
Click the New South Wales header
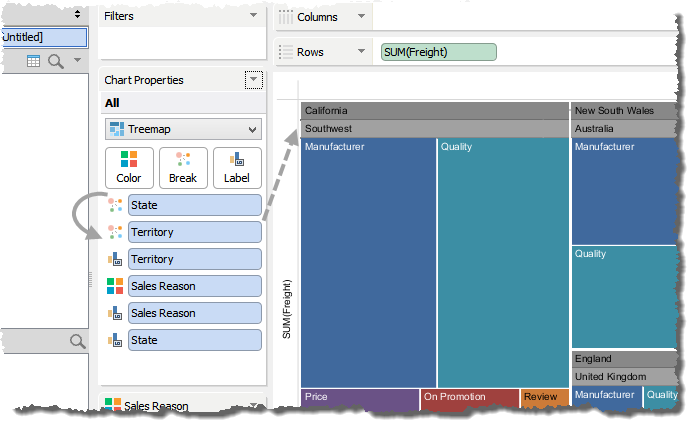point(625,110)
